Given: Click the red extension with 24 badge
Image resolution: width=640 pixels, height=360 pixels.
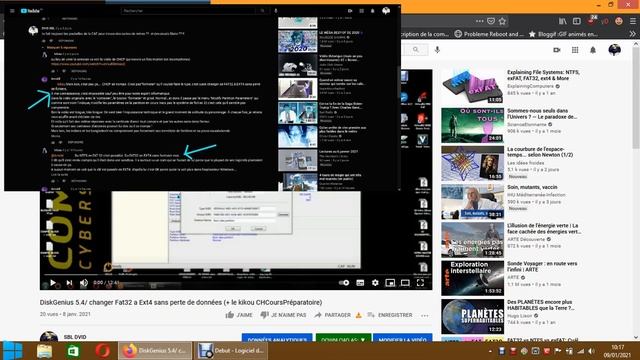Looking at the screenshot, I should 591,20.
